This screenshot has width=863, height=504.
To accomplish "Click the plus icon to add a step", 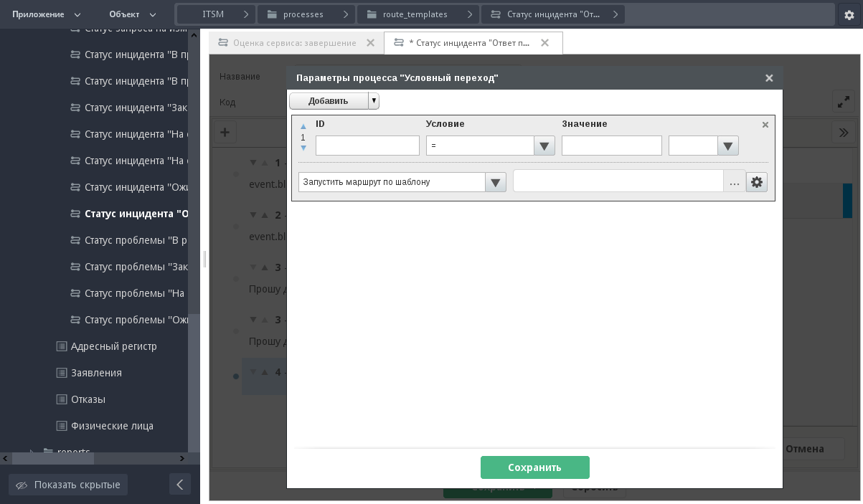I will click(225, 132).
